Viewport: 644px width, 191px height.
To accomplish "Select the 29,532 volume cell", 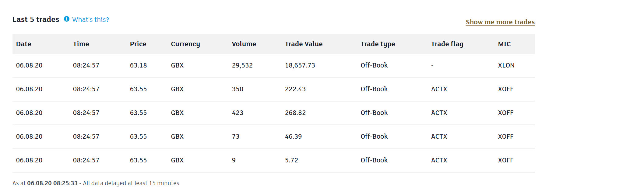I will tap(242, 65).
